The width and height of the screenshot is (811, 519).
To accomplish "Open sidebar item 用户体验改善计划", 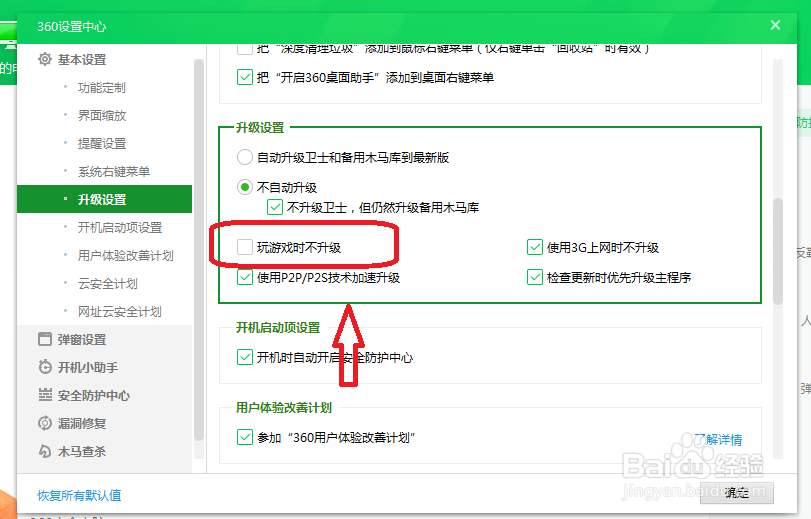I will (x=126, y=255).
